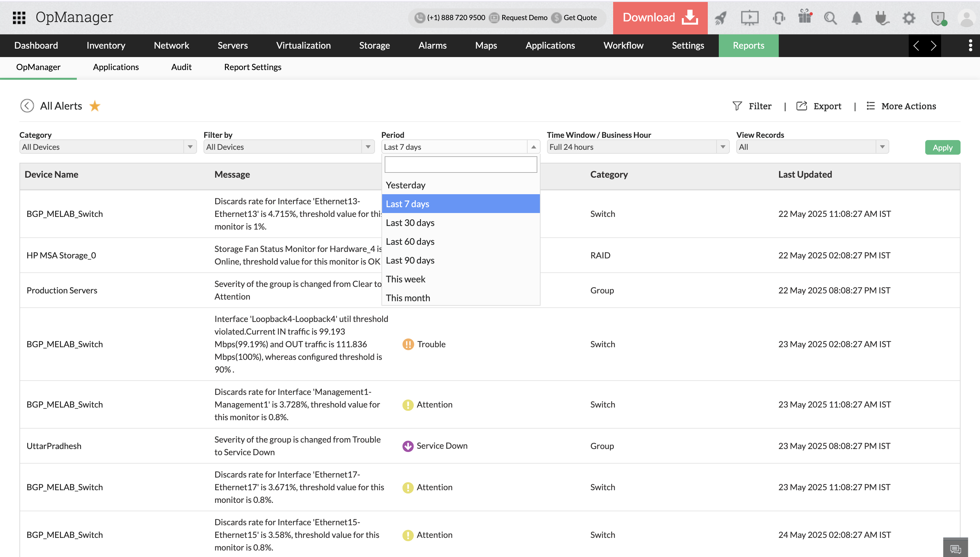Click the green Apply button
The image size is (980, 557).
click(x=942, y=147)
